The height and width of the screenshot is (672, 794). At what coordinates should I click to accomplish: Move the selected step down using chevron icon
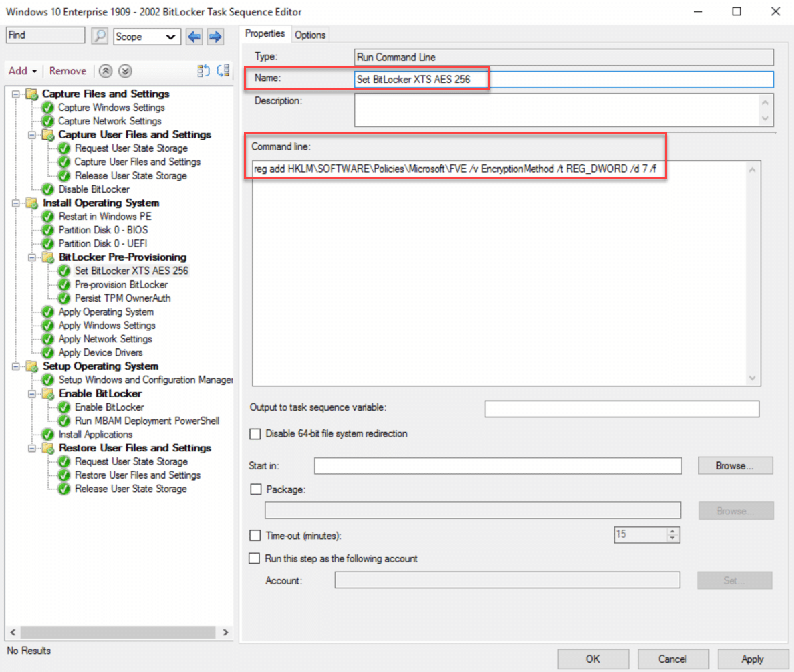(x=126, y=71)
